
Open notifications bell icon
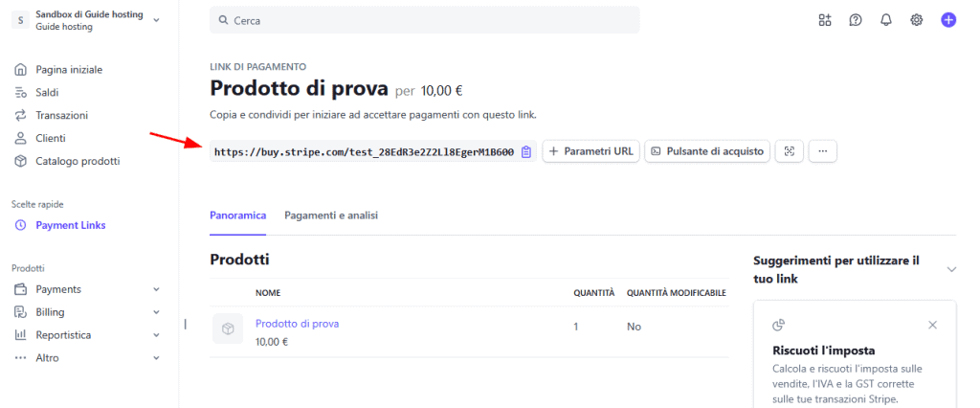click(x=886, y=20)
